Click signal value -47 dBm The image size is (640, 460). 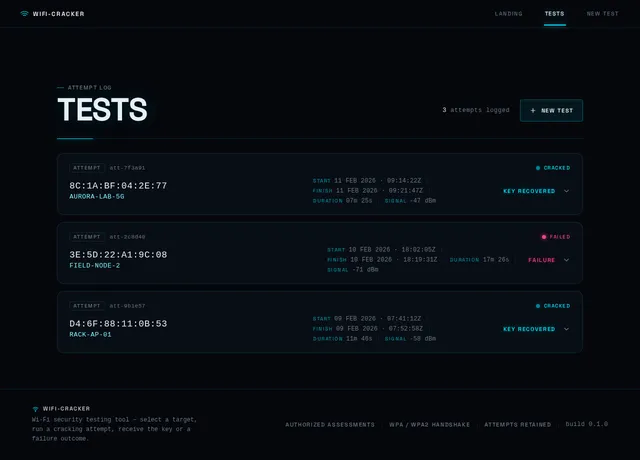423,201
